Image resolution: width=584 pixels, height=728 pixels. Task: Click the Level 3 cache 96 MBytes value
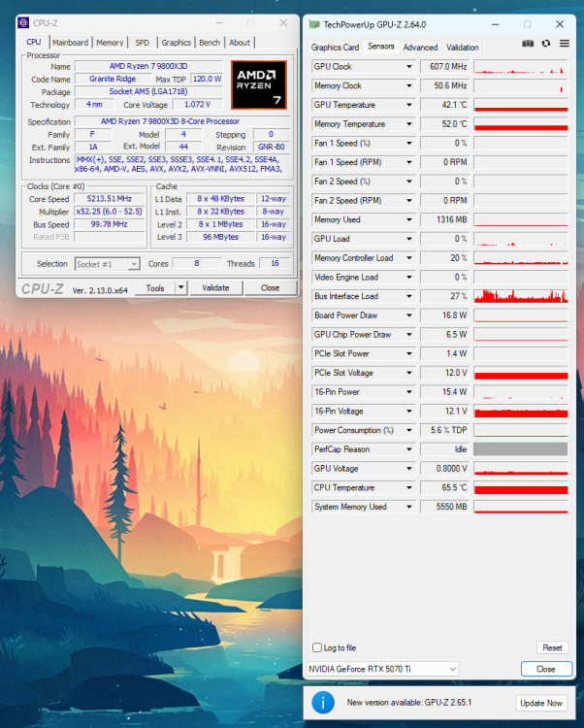click(221, 237)
